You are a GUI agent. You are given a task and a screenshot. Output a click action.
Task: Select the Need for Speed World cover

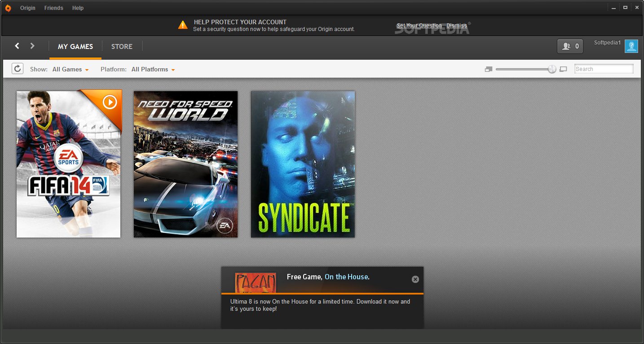(x=186, y=164)
